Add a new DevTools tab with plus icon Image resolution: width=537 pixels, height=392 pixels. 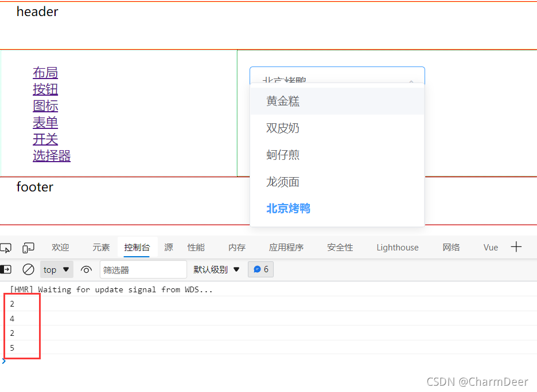tap(516, 246)
